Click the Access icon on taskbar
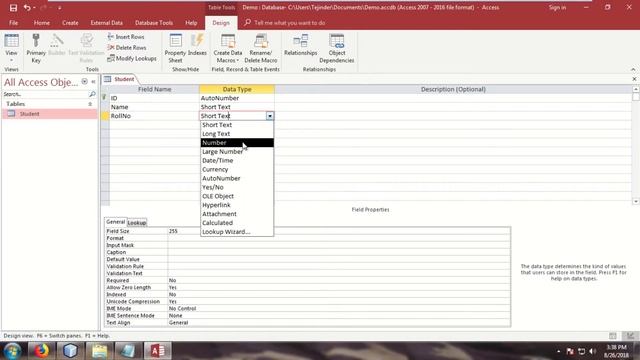Screen dimensions: 640x360 pos(158,351)
